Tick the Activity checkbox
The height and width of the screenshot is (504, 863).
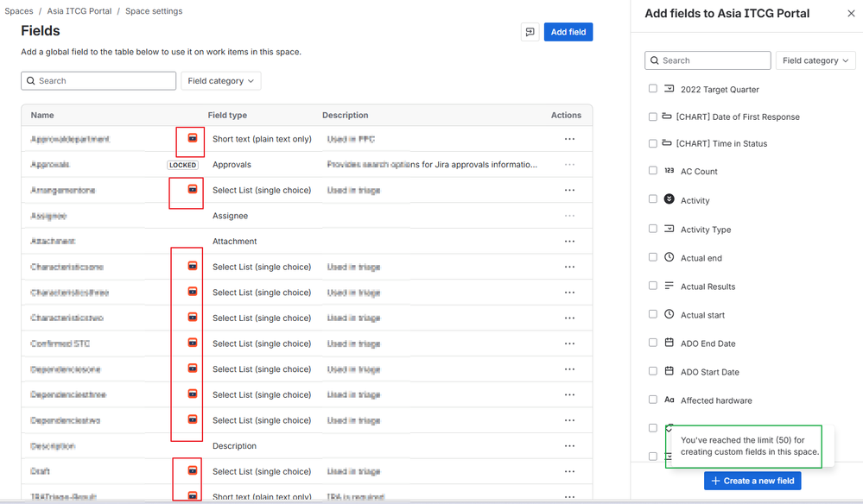[653, 199]
